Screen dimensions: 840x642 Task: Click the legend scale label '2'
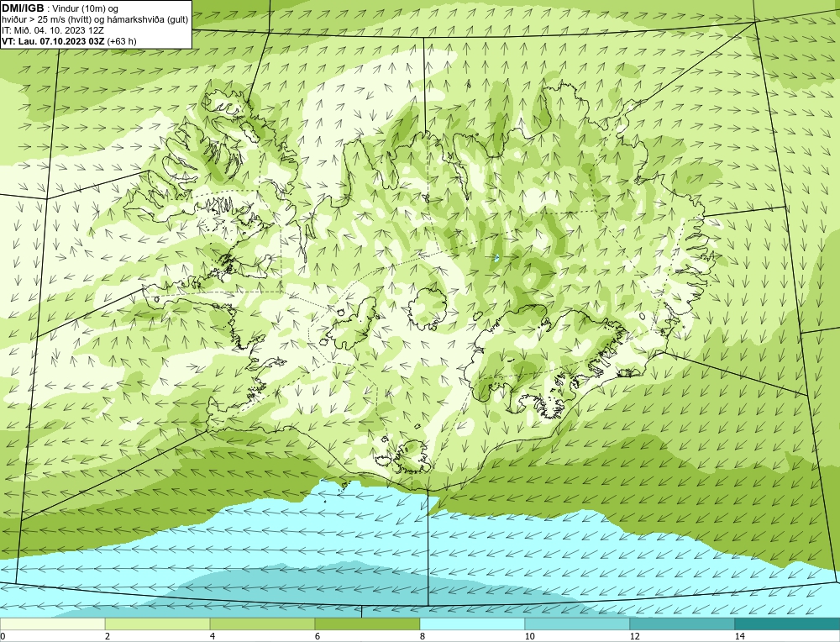pyautogui.click(x=108, y=636)
